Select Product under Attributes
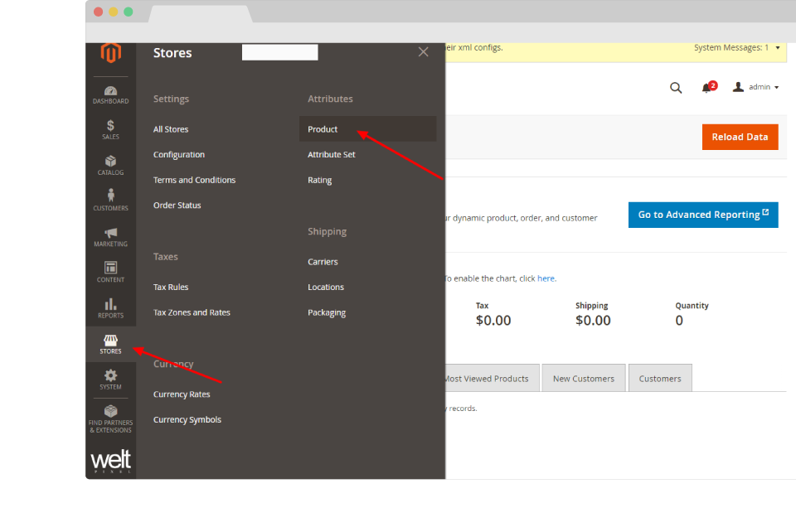This screenshot has width=796, height=532. click(323, 129)
